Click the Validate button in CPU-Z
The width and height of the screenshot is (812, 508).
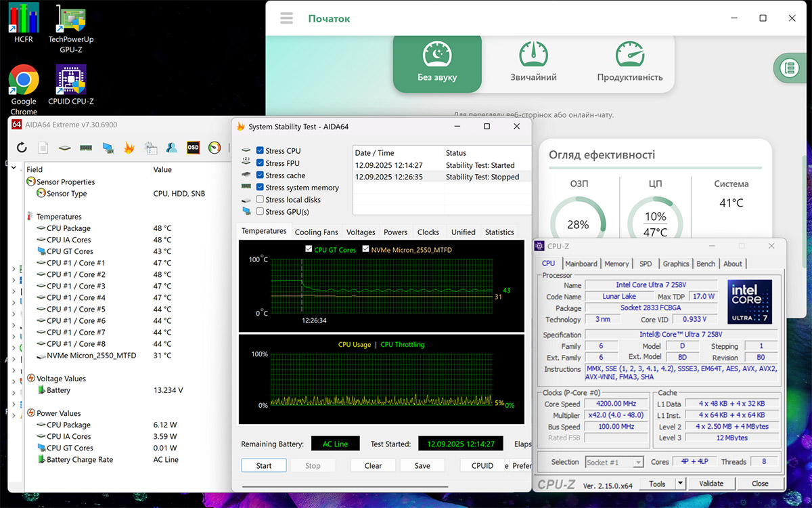[x=711, y=484]
